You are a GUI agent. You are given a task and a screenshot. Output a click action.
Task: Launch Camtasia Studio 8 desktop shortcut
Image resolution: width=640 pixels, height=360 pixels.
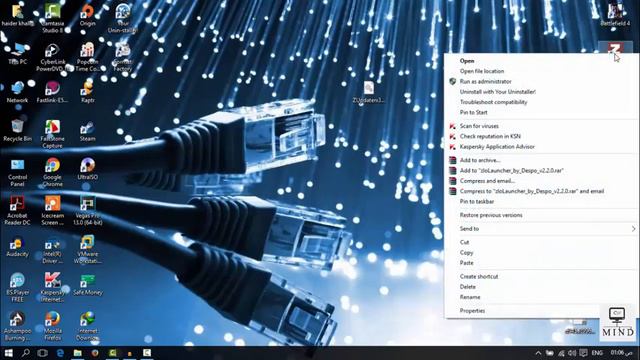click(53, 18)
